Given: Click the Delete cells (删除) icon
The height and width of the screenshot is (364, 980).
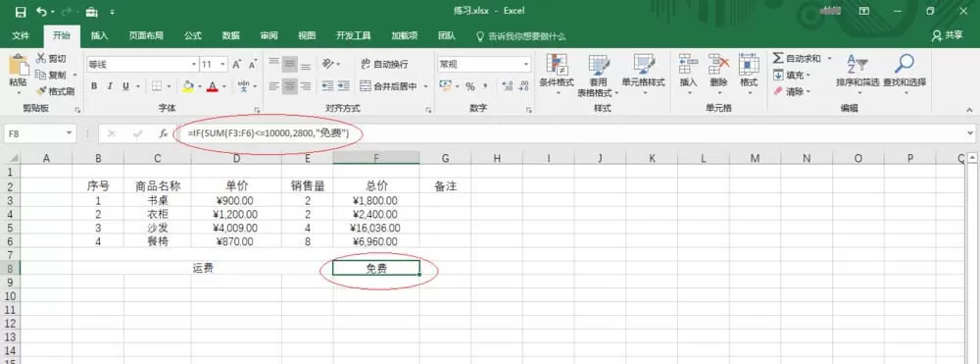Looking at the screenshot, I should click(x=718, y=65).
